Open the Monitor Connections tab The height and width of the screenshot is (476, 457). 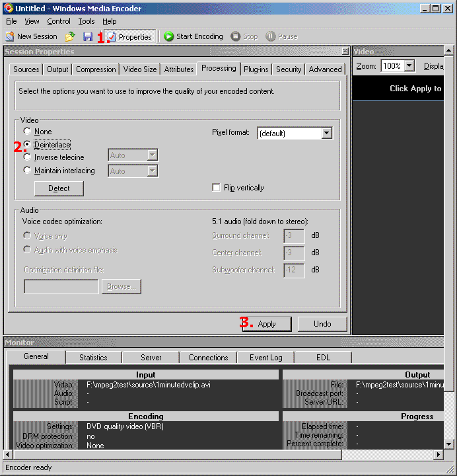pos(208,358)
